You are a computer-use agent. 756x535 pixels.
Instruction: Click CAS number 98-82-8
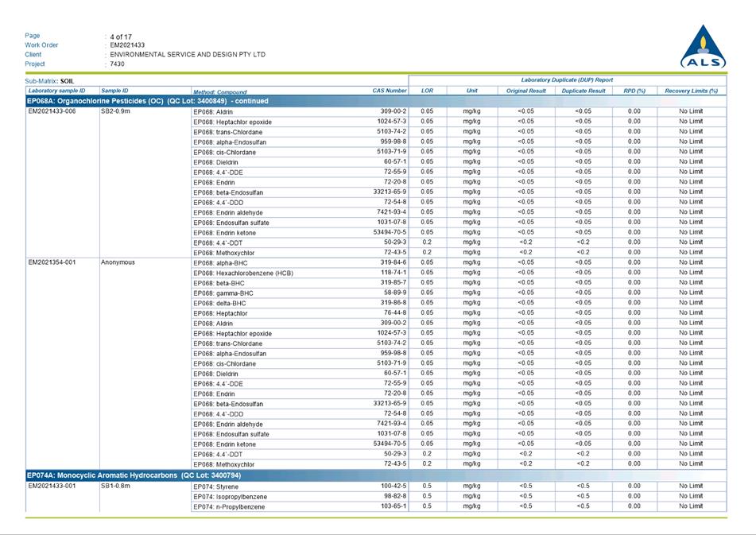pyautogui.click(x=395, y=496)
